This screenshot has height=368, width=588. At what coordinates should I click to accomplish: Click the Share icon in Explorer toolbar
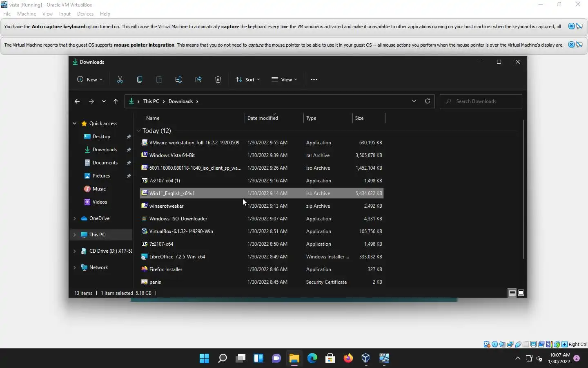198,80
